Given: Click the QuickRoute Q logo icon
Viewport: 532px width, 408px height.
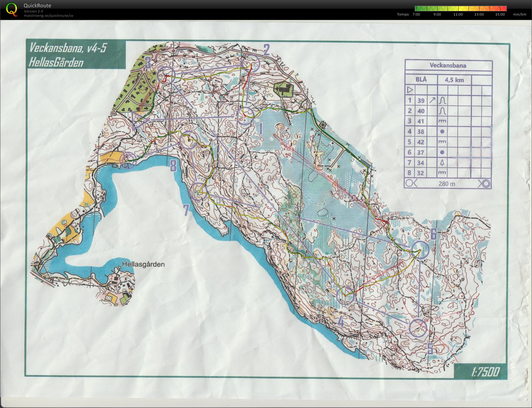Looking at the screenshot, I should 12,9.
